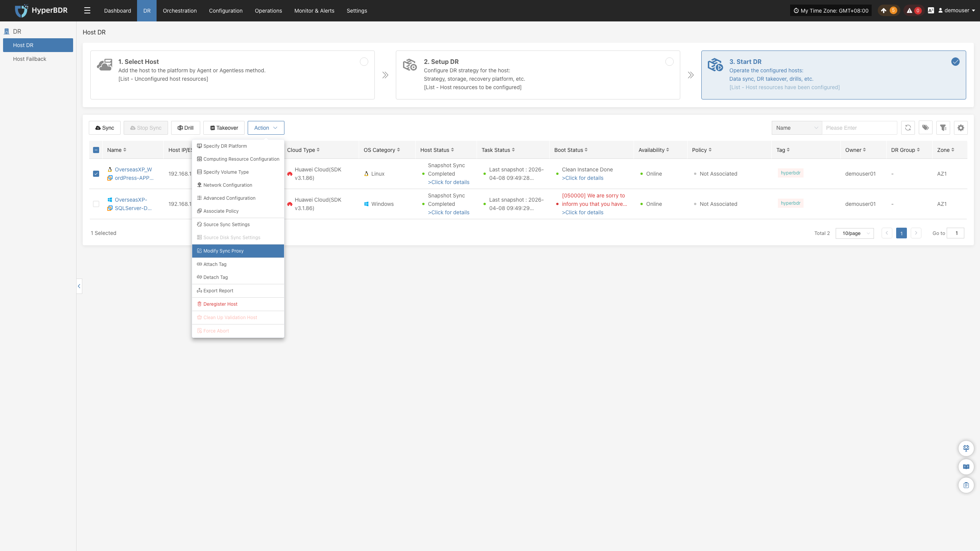Open OverseasXP-SQLServer host name link
The height and width of the screenshot is (551, 980).
[x=133, y=204]
